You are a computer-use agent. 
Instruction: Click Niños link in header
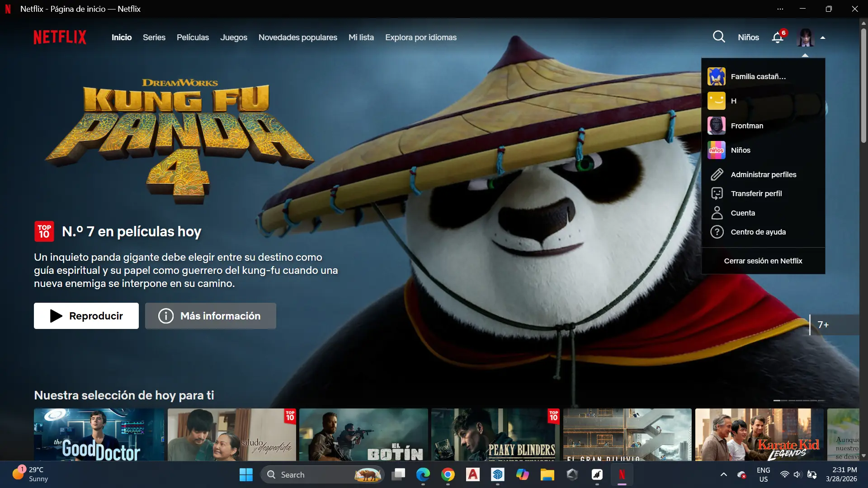pyautogui.click(x=748, y=38)
